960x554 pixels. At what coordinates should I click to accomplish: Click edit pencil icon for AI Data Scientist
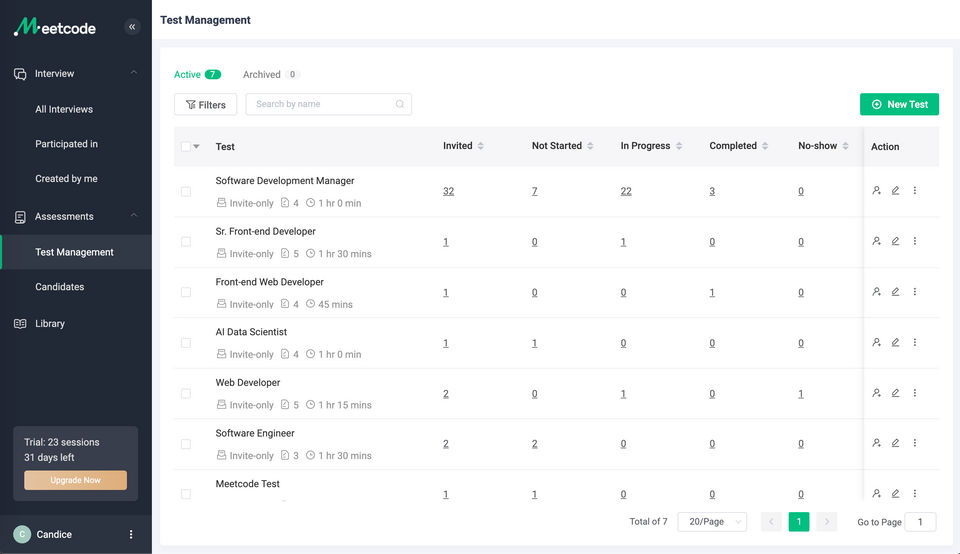896,342
